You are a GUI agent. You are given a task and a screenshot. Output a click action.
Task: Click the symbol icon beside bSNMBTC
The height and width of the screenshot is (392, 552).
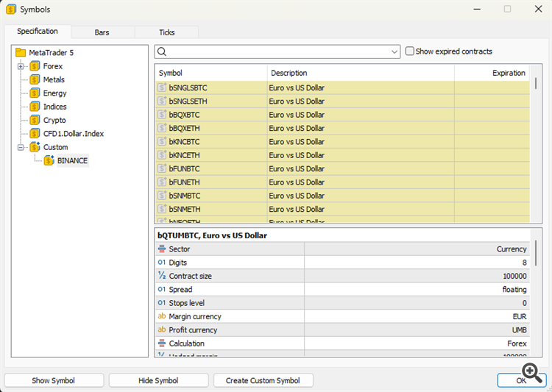tap(162, 196)
